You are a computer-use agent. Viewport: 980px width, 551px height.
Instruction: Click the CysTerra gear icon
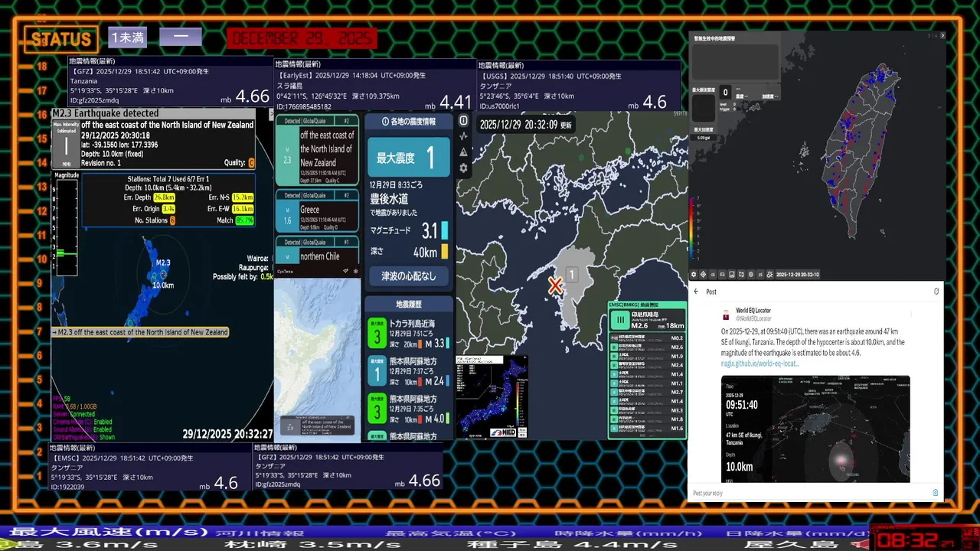(x=355, y=271)
